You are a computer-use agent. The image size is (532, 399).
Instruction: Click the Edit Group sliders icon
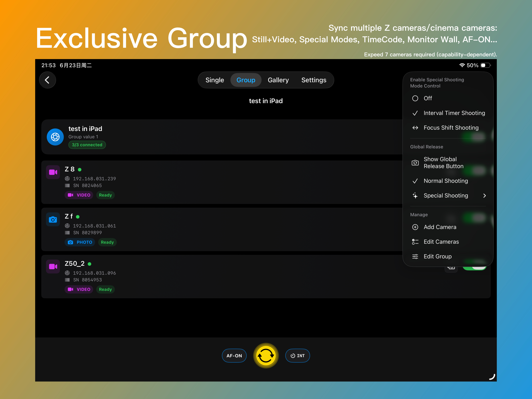[415, 256]
